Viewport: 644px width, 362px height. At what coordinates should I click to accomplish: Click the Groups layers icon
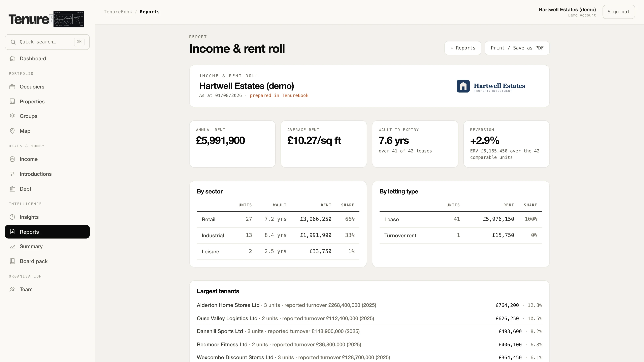pyautogui.click(x=12, y=116)
